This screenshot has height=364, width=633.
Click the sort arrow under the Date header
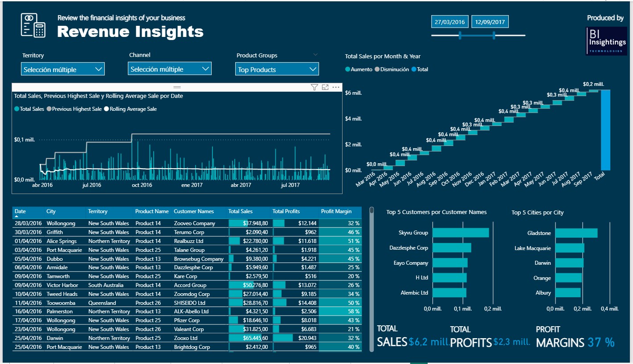tap(17, 216)
